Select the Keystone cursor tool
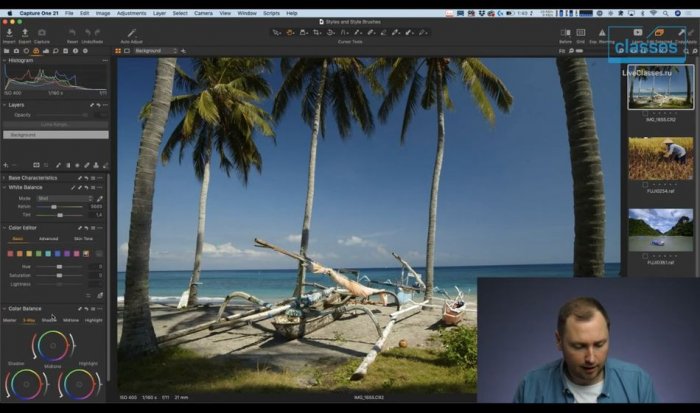Screen dimensions: 700x413 (344, 33)
